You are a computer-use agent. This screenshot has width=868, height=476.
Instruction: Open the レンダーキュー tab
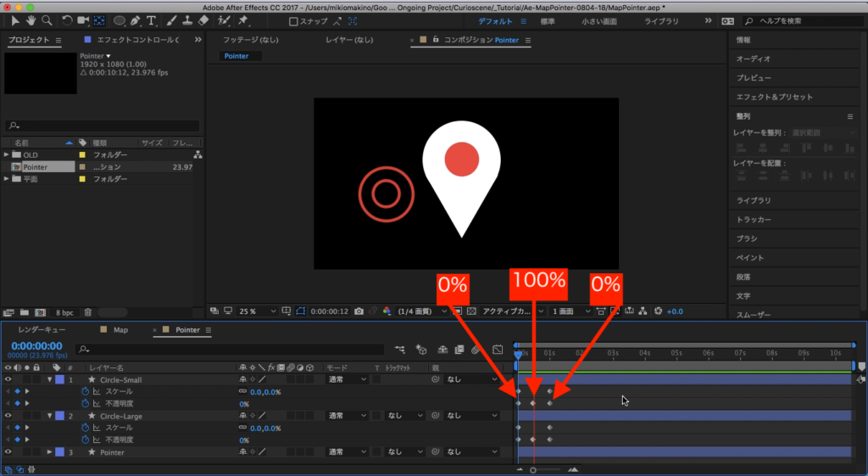42,329
